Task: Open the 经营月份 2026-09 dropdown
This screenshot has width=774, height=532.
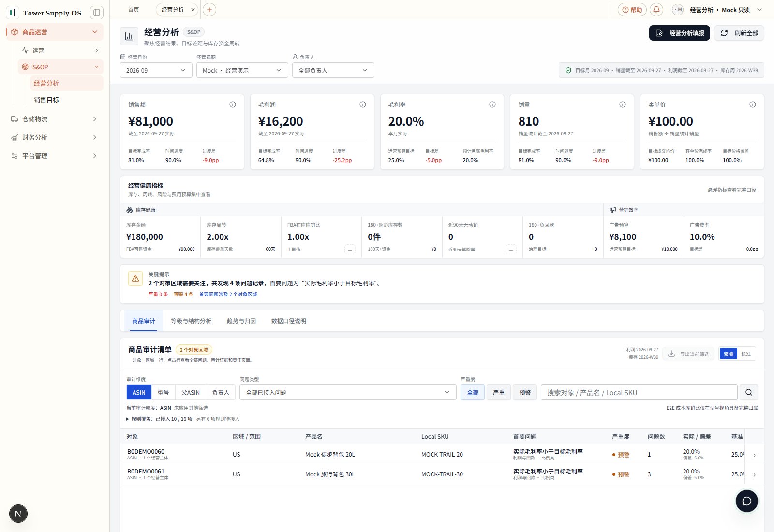Action: [156, 70]
